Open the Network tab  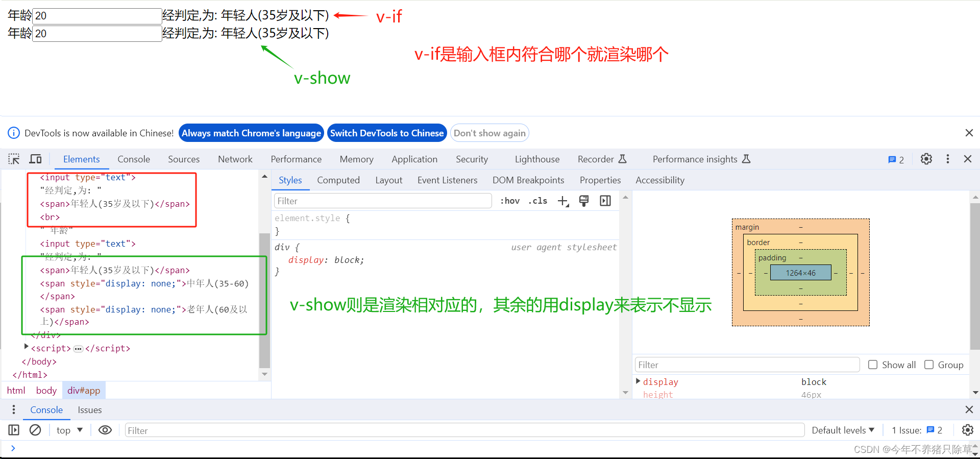(235, 159)
